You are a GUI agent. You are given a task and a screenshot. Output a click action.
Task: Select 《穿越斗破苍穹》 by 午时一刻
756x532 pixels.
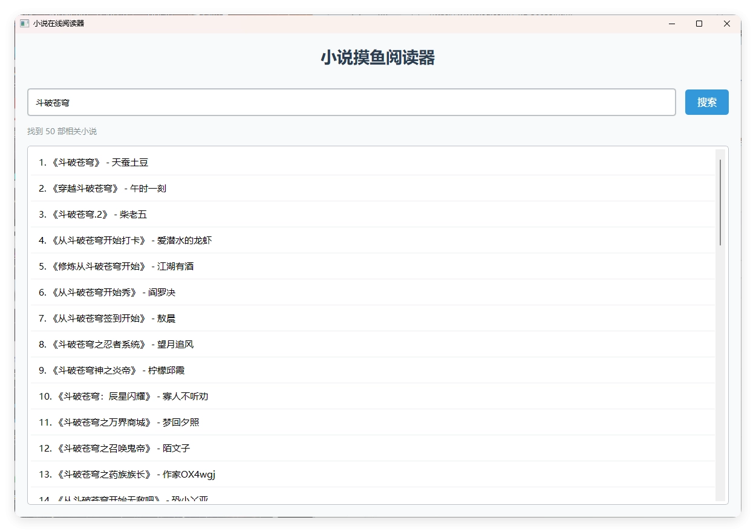click(103, 188)
